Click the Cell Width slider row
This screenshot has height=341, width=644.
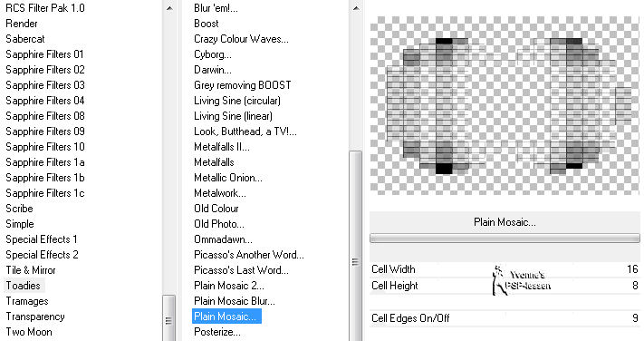[505, 269]
